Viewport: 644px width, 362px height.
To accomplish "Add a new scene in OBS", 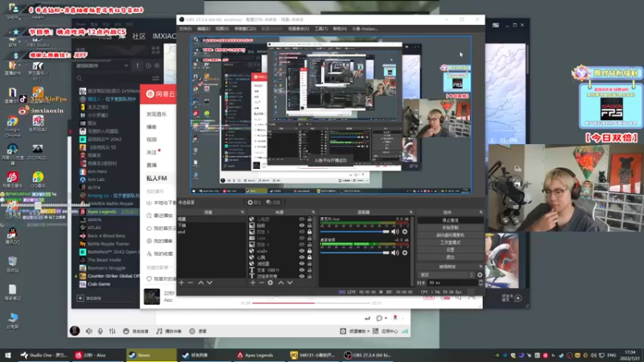I will click(182, 283).
